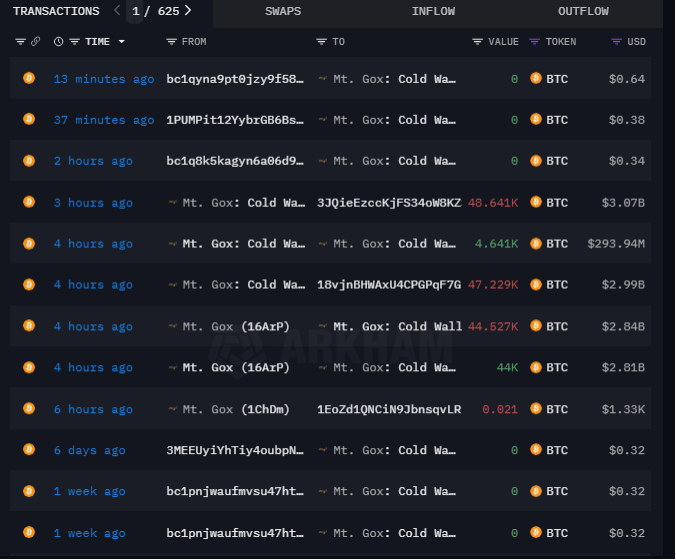This screenshot has height=560, width=676.
Task: Select the TRANSACTIONS tab
Action: coord(56,11)
